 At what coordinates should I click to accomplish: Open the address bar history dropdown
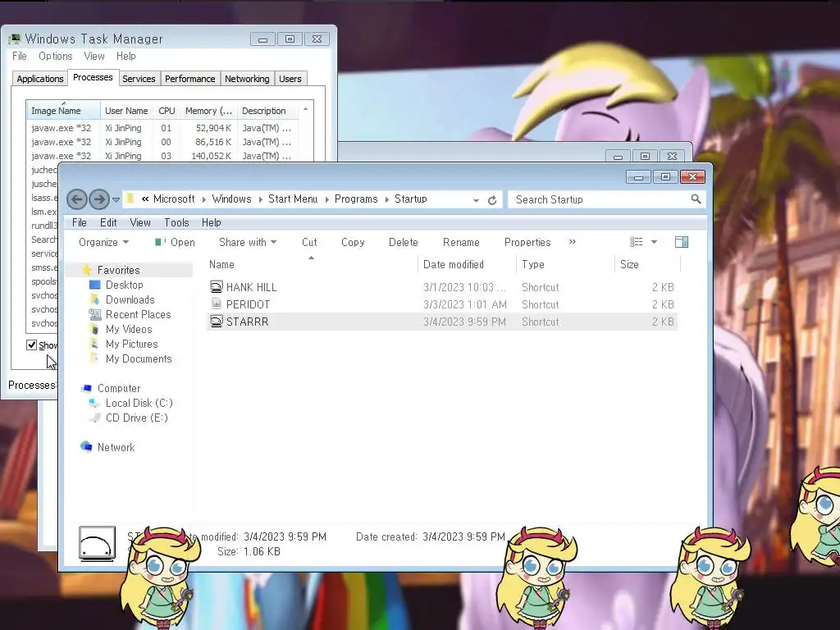[476, 200]
